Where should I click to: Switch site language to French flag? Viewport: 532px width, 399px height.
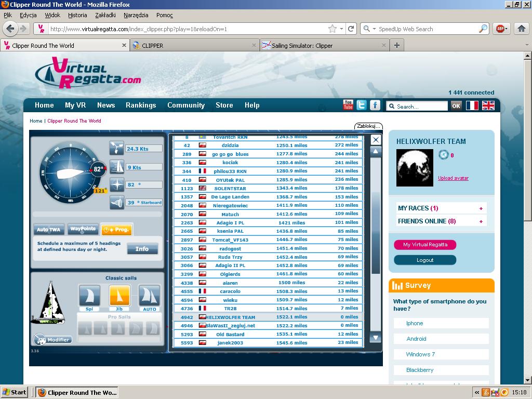click(x=472, y=105)
